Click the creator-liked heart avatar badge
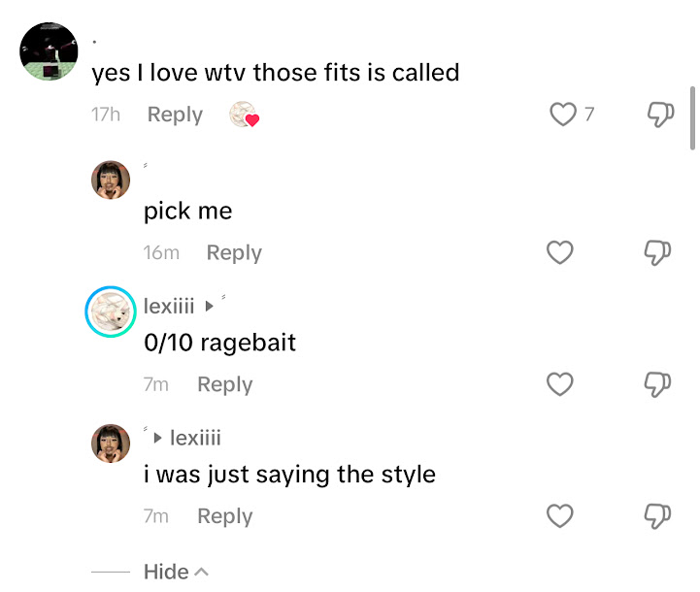Screen dimensions: 700x592 pyautogui.click(x=244, y=115)
